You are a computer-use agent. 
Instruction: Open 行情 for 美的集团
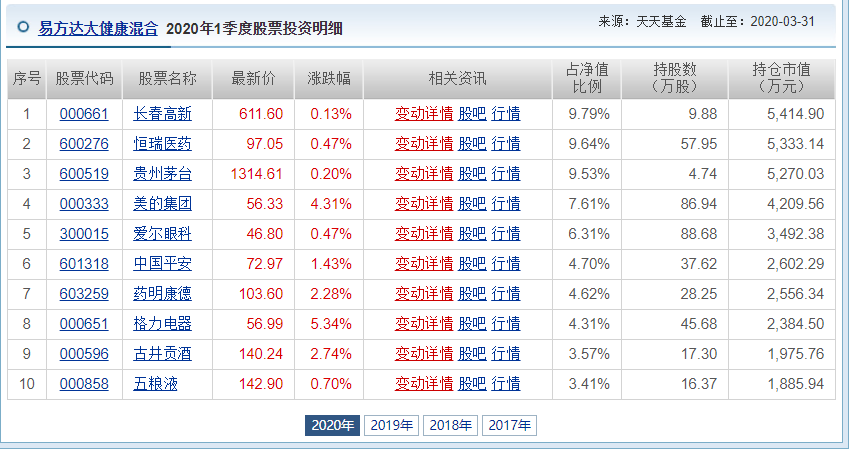tap(505, 204)
